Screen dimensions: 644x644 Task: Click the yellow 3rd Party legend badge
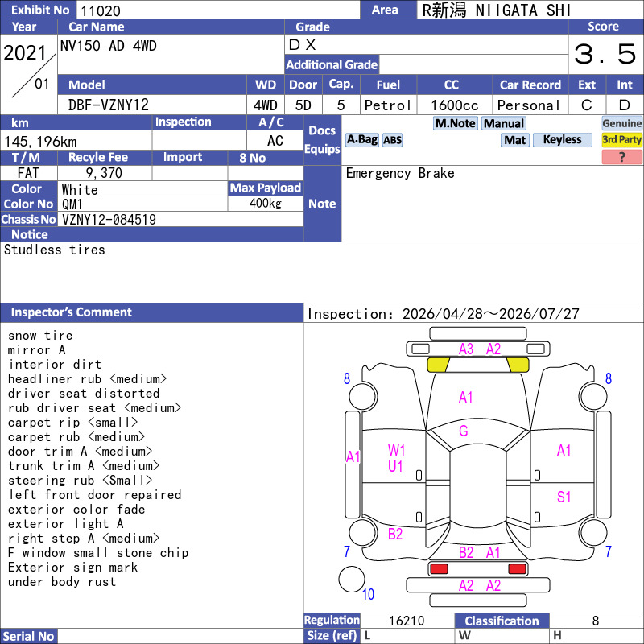pyautogui.click(x=621, y=139)
